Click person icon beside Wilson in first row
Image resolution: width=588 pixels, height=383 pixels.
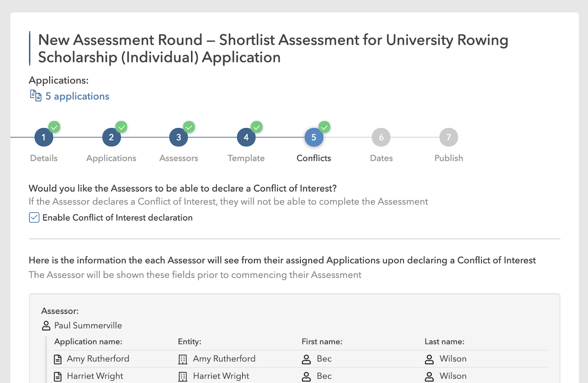tap(429, 359)
